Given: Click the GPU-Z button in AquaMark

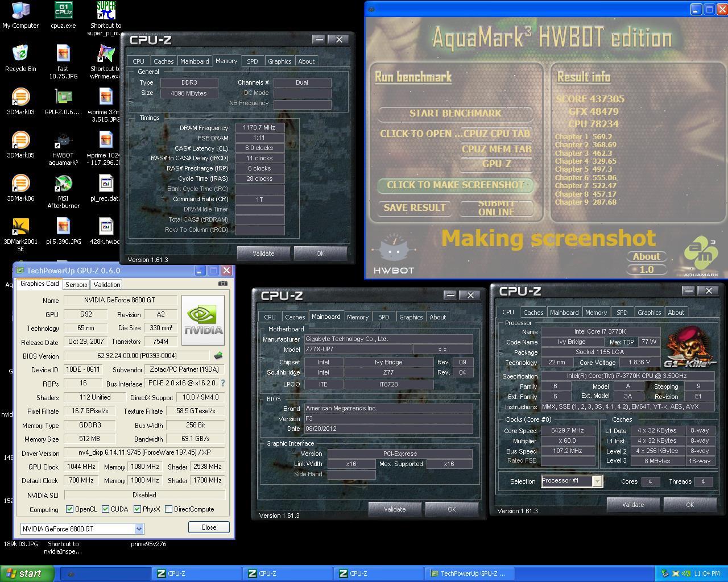Looking at the screenshot, I should 497,164.
